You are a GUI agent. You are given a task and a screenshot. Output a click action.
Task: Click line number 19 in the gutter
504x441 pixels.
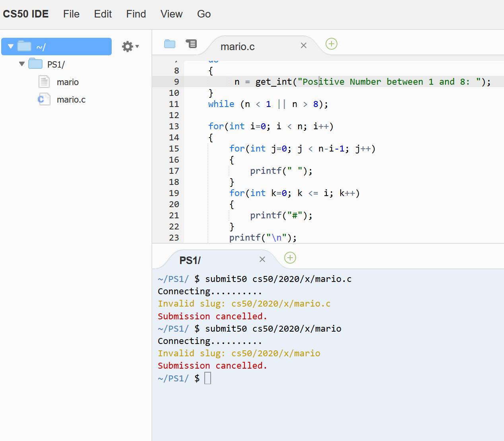pos(174,193)
